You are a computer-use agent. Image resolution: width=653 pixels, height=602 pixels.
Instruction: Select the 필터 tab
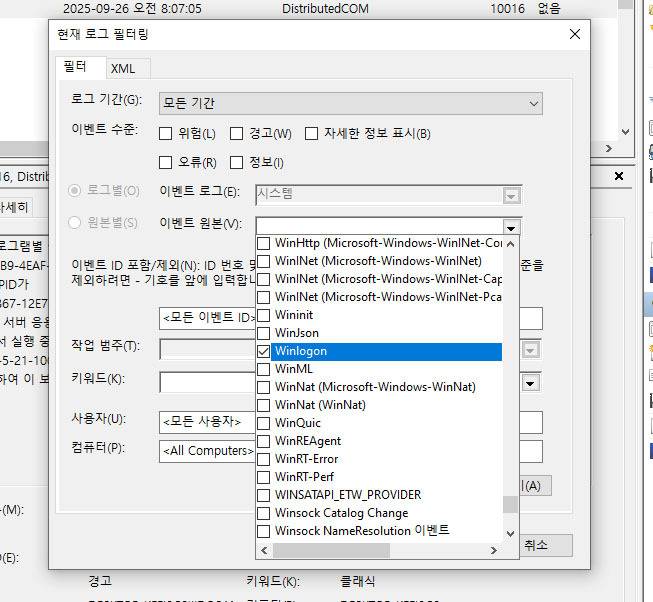pos(75,67)
